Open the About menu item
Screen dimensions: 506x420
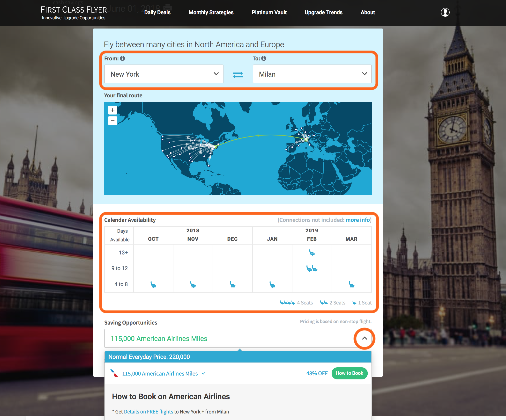368,12
